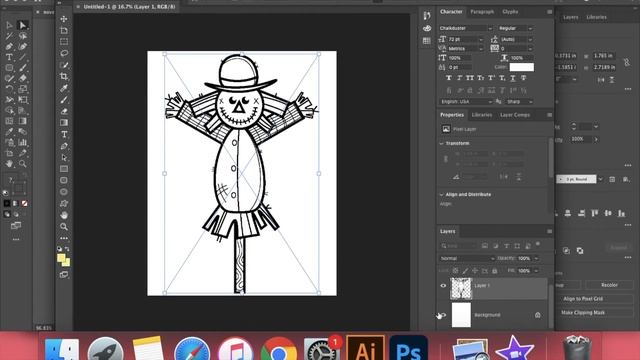Toggle the Lock all layer attributes icon
The image size is (640, 360).
(x=495, y=271)
